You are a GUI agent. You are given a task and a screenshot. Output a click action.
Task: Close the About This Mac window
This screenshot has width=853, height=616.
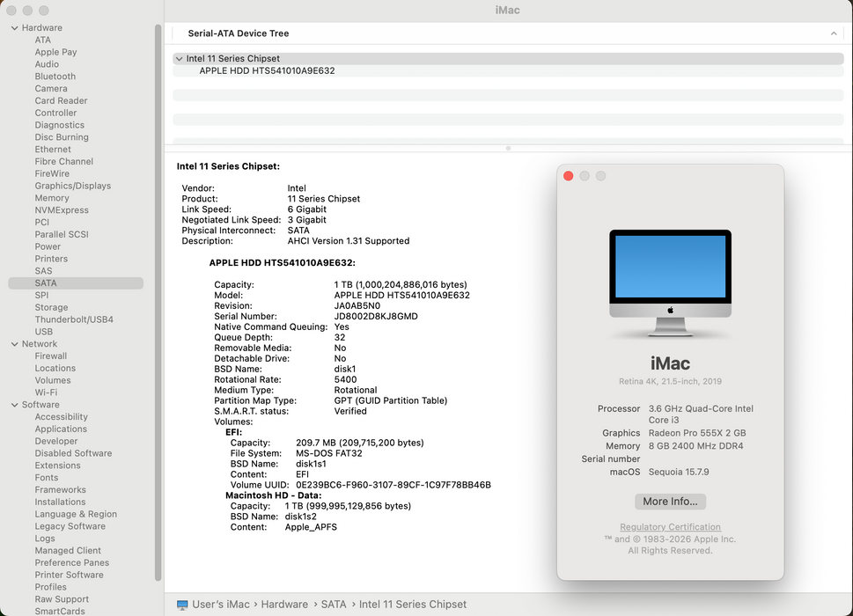pyautogui.click(x=569, y=176)
